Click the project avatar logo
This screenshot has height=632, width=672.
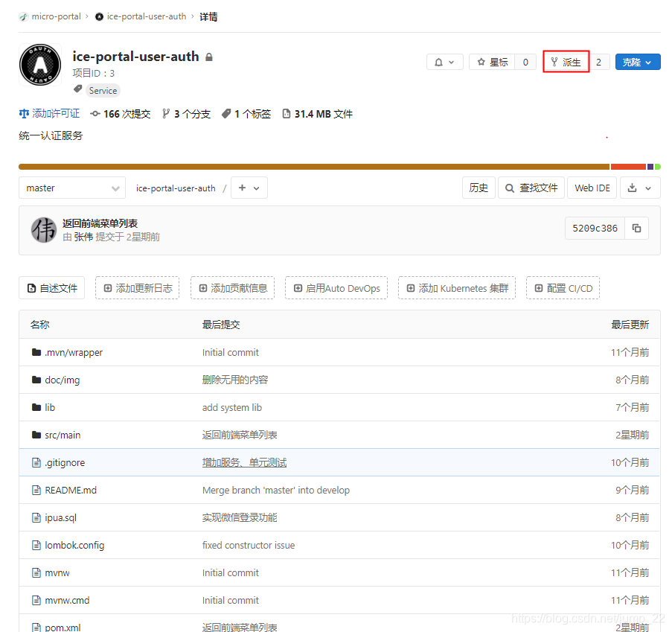(x=39, y=65)
